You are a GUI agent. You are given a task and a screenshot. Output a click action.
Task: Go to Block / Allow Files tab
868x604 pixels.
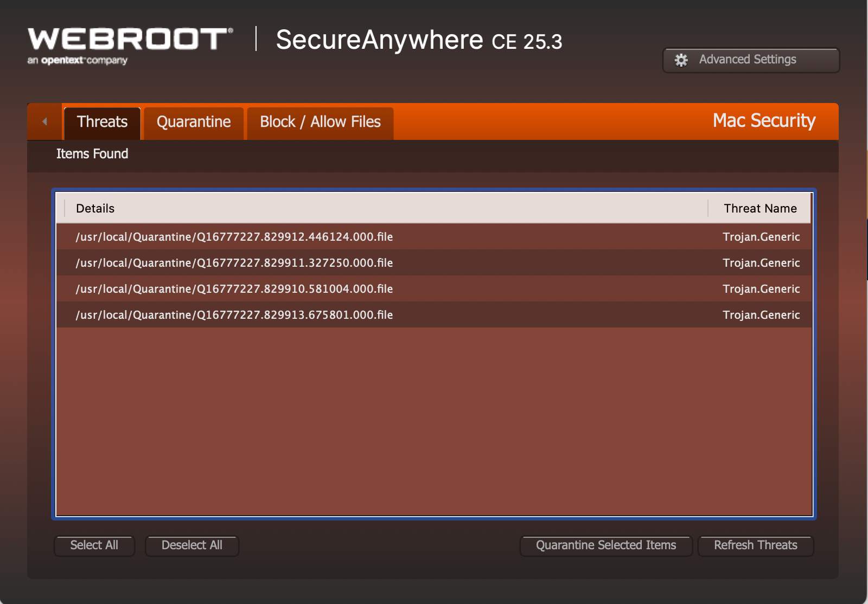[320, 123]
